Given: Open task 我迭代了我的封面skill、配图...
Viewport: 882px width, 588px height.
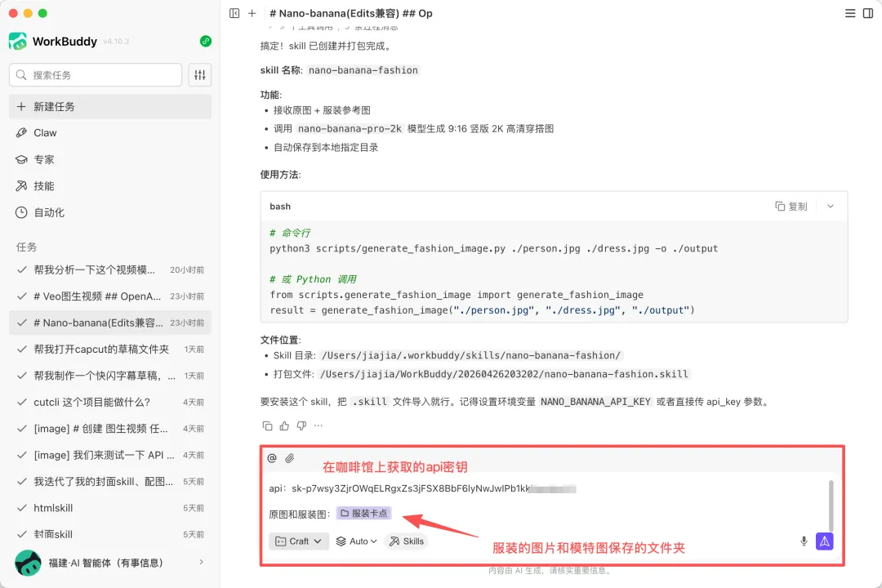Looking at the screenshot, I should click(x=109, y=482).
